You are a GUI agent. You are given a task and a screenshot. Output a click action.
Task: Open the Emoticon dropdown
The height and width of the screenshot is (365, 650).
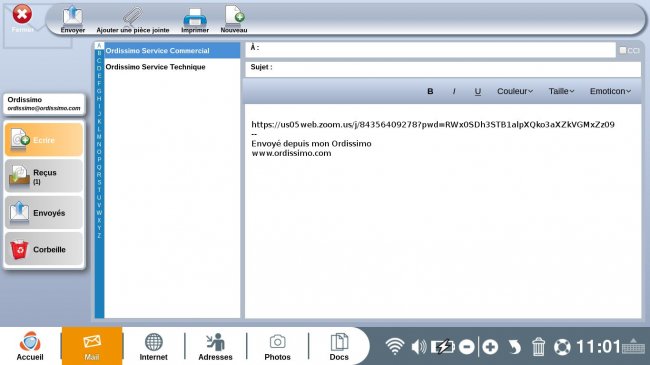(610, 91)
